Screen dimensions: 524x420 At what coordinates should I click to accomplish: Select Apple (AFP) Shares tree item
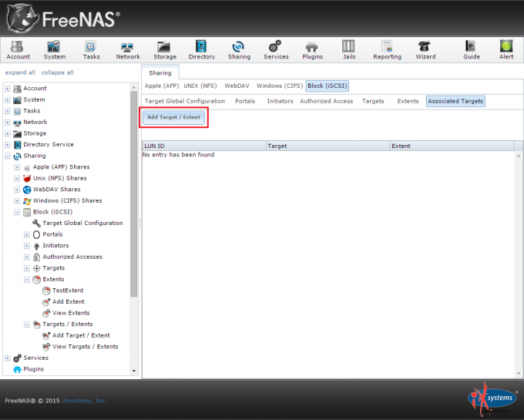click(61, 167)
